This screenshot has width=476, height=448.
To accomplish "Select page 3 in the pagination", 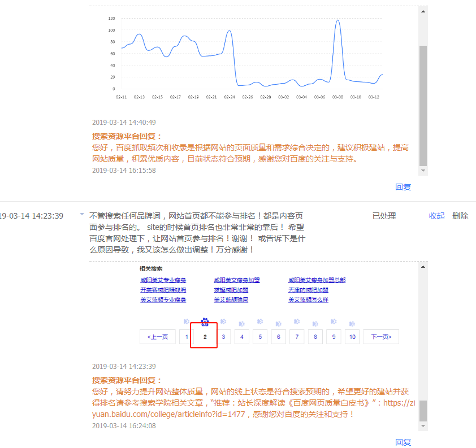I will coord(223,337).
